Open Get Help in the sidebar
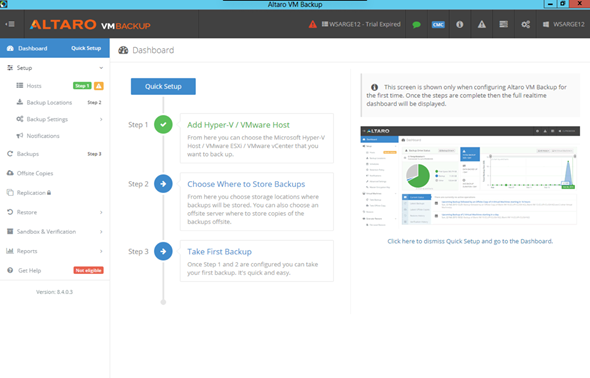590x378 pixels. coord(29,270)
